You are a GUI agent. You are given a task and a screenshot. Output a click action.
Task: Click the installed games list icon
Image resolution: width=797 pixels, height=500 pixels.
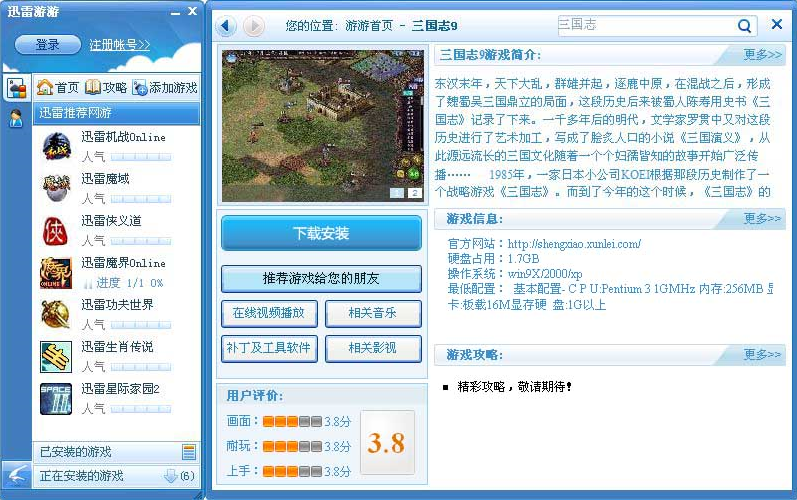pyautogui.click(x=189, y=451)
